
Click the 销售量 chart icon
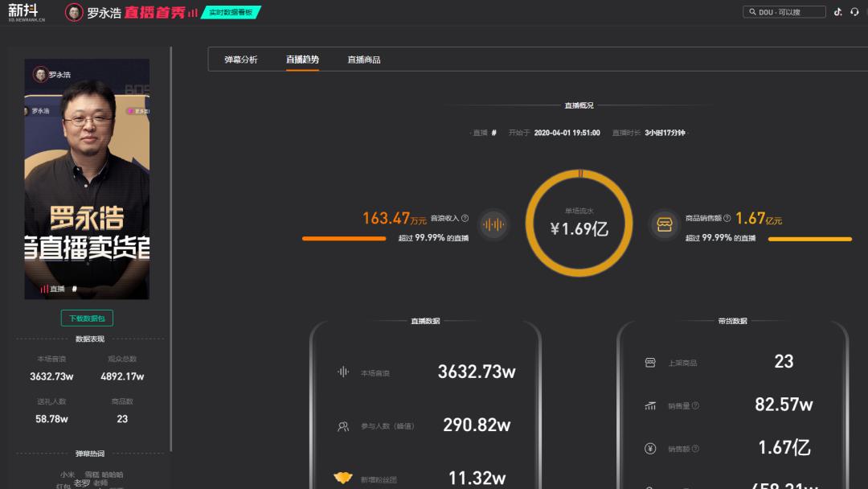(650, 406)
